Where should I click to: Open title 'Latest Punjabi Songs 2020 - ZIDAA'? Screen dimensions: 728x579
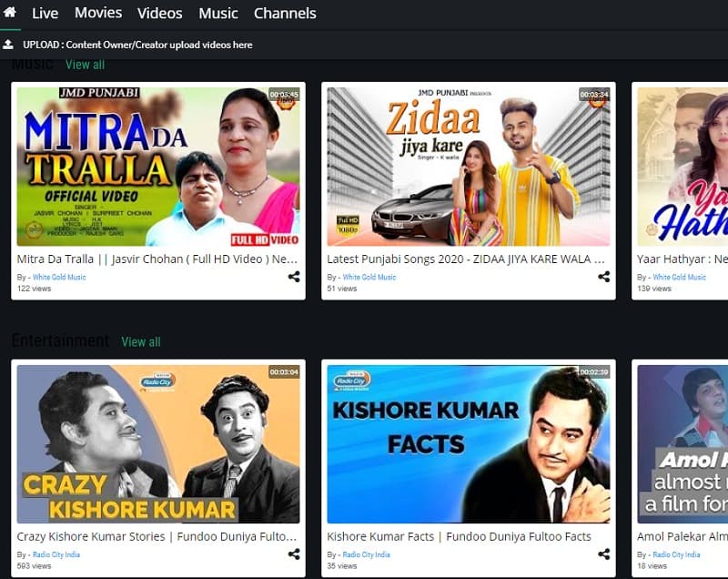click(x=466, y=259)
